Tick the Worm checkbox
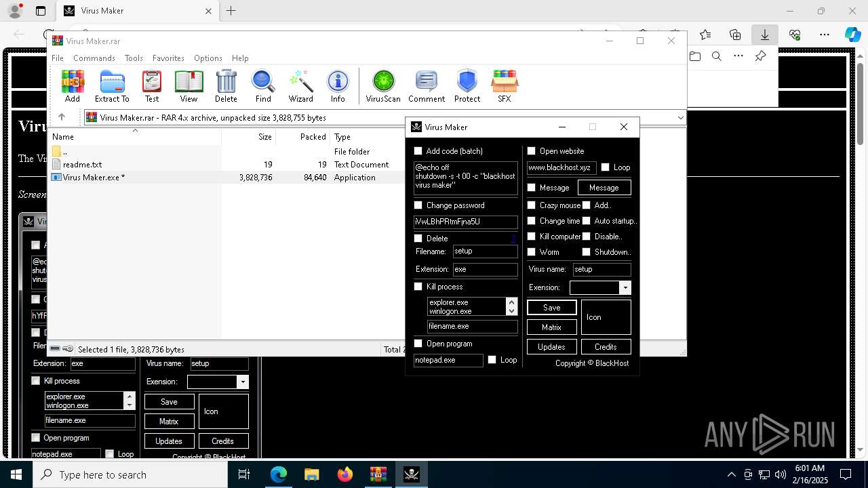The height and width of the screenshot is (488, 868). [x=532, y=252]
